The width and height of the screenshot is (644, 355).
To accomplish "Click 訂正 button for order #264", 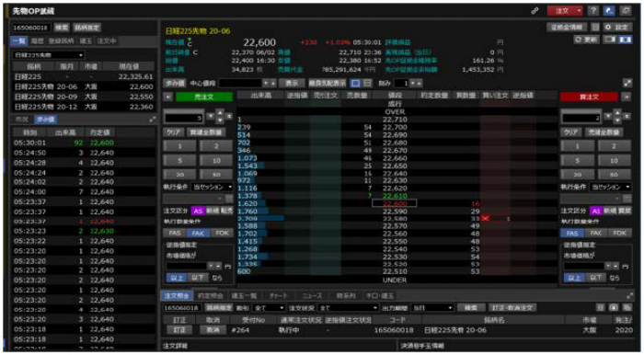I will [x=180, y=330].
